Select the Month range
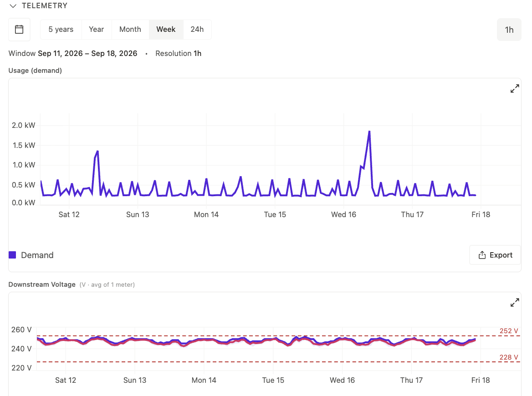Screen dimensions: 532x396 click(x=130, y=30)
